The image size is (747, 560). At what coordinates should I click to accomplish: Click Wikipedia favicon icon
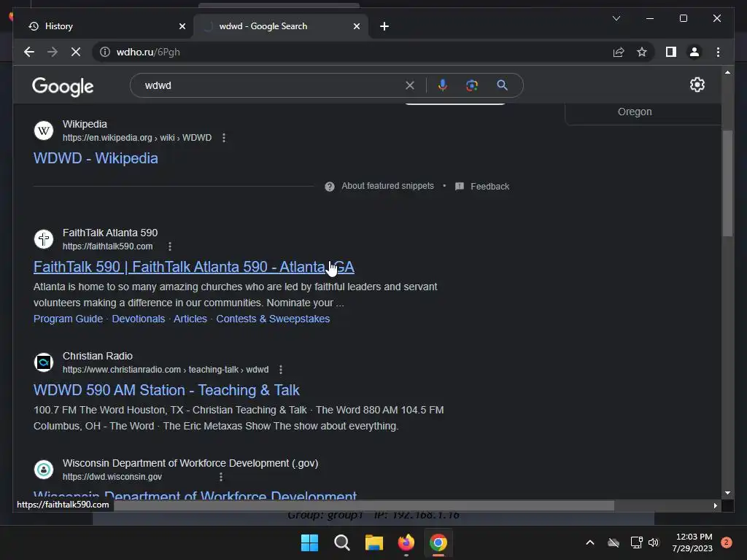(43, 131)
